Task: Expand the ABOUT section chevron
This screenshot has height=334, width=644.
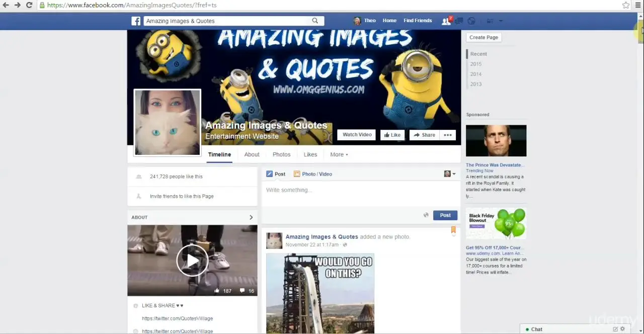Action: pyautogui.click(x=251, y=217)
